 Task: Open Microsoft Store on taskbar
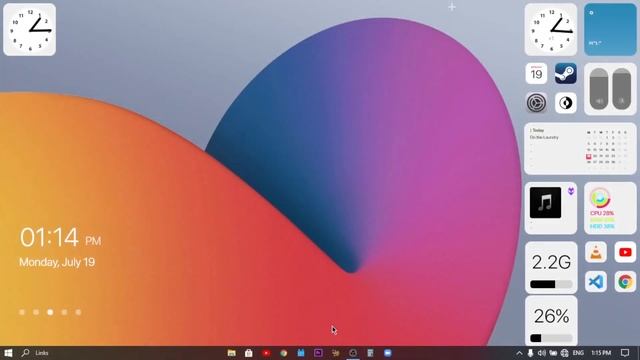[x=249, y=353]
